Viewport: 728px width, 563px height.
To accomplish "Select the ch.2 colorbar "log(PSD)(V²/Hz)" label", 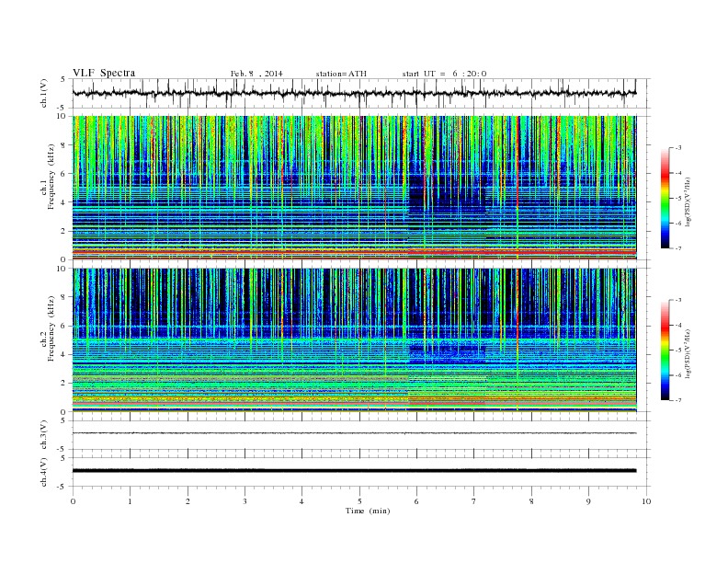I will coord(688,354).
